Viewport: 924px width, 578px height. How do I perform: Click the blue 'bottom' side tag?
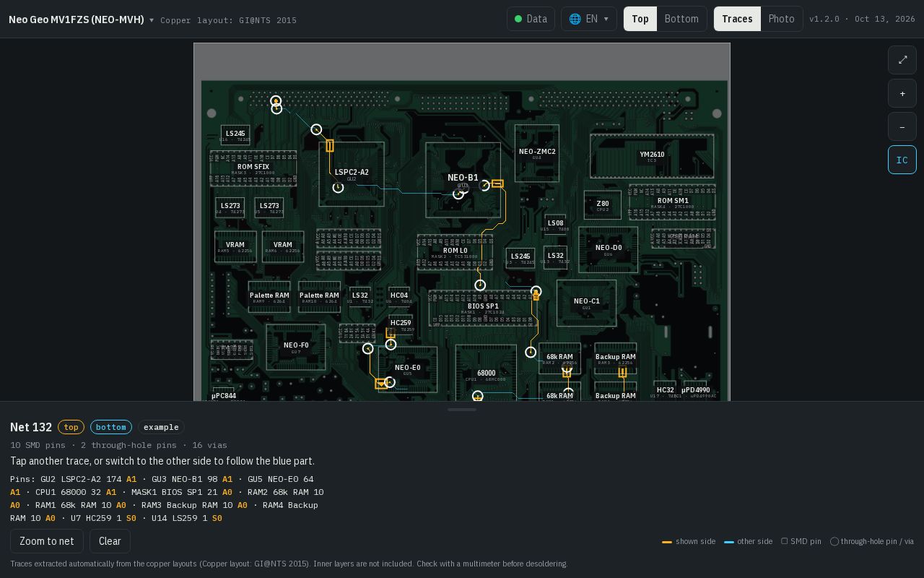click(x=111, y=427)
